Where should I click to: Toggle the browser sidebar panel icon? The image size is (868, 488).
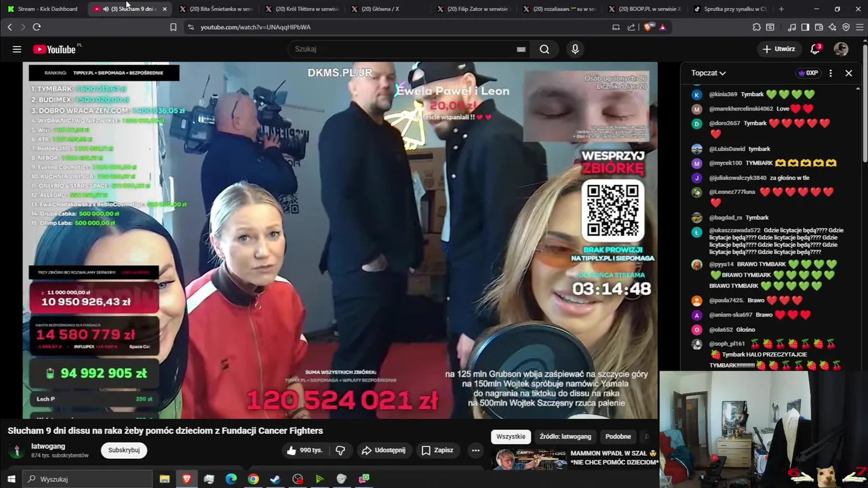(x=805, y=27)
